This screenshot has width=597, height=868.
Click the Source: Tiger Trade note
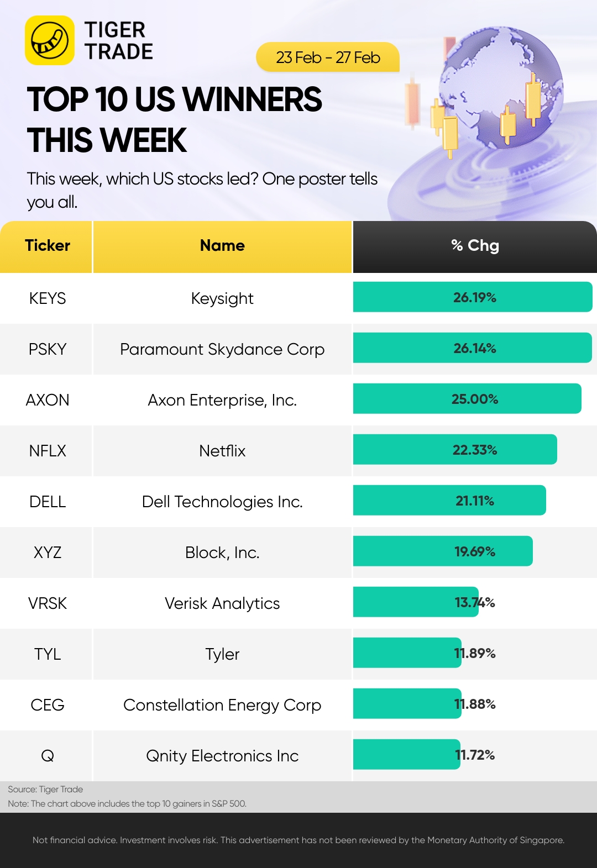45,790
